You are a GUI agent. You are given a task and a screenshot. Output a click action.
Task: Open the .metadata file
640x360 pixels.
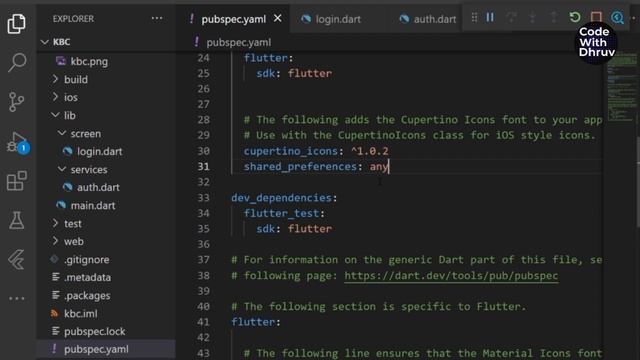pyautogui.click(x=87, y=278)
